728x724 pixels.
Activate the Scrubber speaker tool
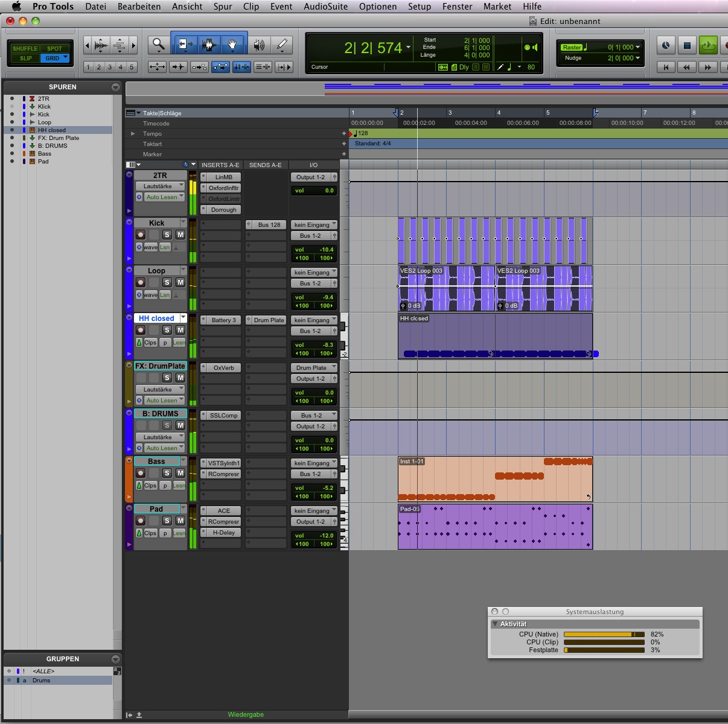point(259,45)
